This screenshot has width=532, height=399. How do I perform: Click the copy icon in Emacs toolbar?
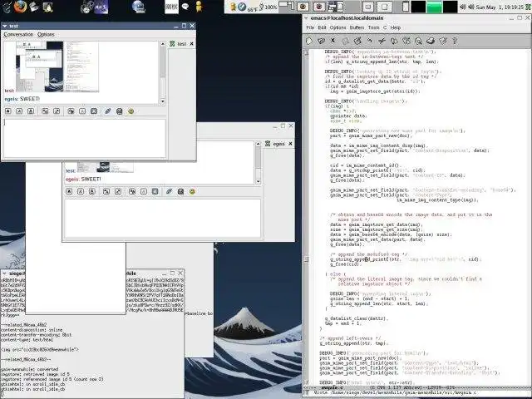(x=394, y=41)
